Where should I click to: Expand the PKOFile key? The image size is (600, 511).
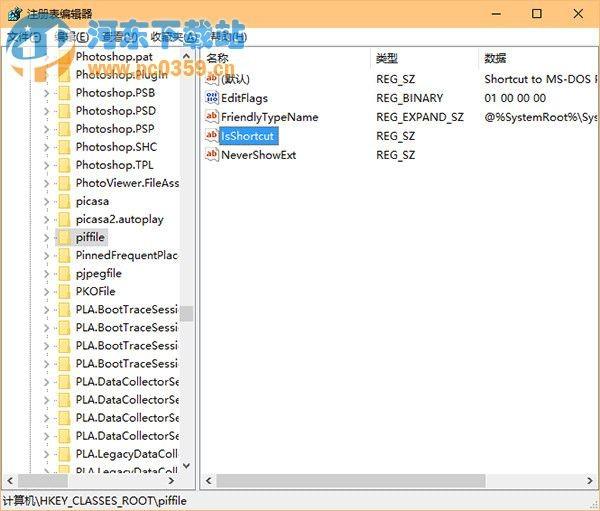[x=46, y=291]
